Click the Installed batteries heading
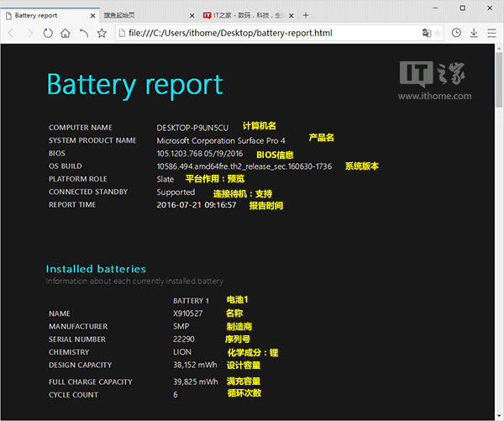This screenshot has height=421, width=504. [96, 269]
